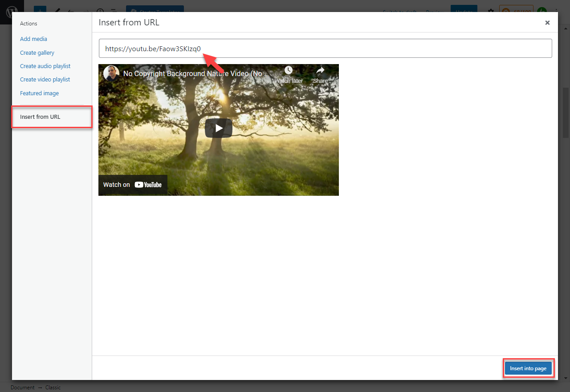Click Document in the breadcrumb
This screenshot has width=570, height=392.
pyautogui.click(x=22, y=388)
